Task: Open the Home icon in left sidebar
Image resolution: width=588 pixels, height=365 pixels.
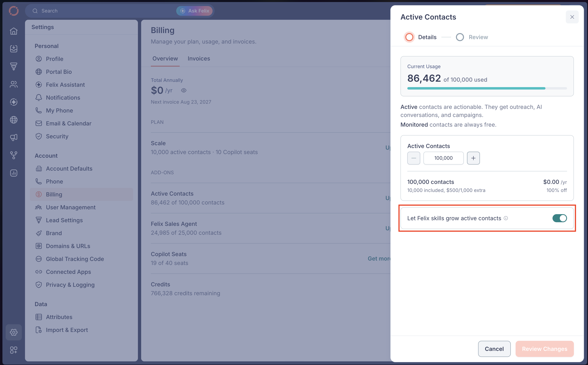Action: [x=14, y=31]
